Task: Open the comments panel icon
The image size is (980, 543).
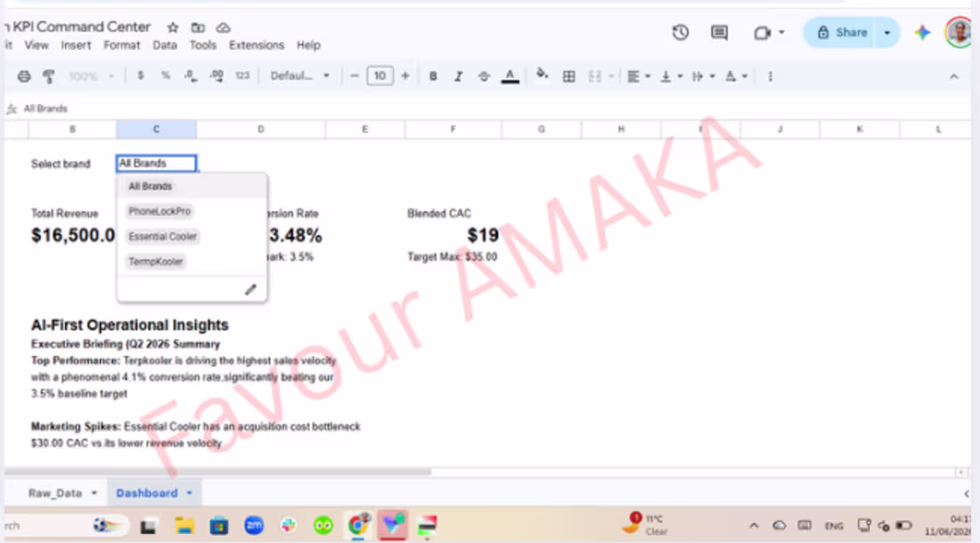Action: coord(719,32)
